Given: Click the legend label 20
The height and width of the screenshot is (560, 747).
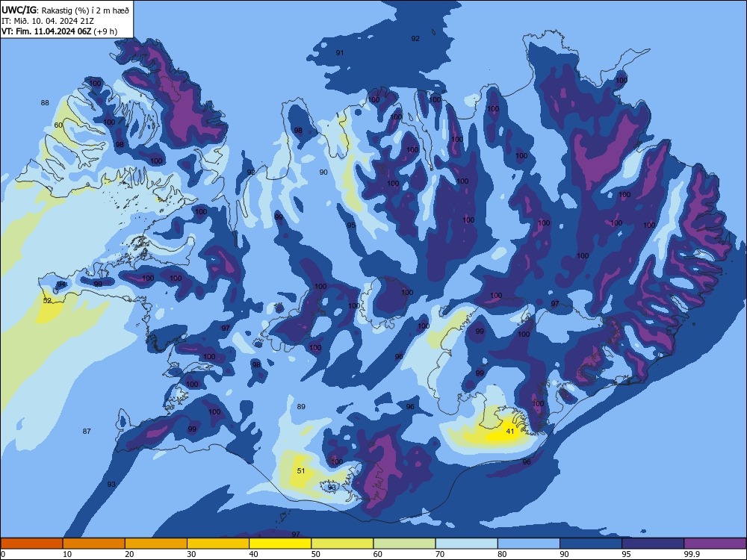Looking at the screenshot, I should 129,554.
